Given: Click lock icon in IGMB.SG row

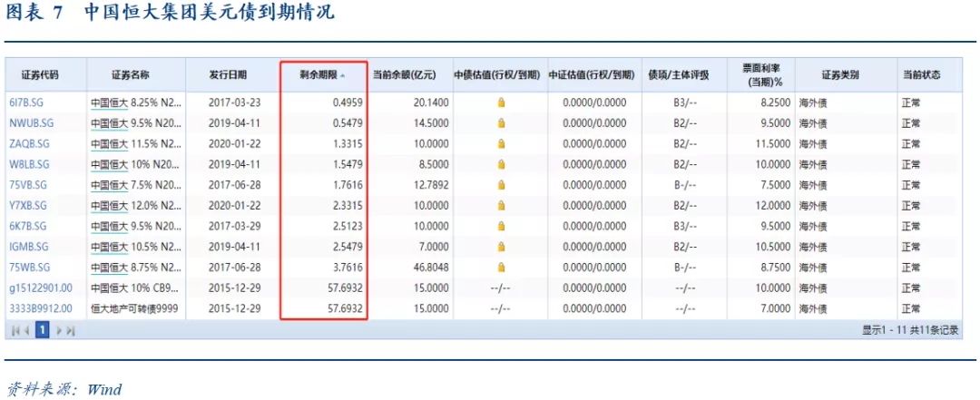Looking at the screenshot, I should pos(501,247).
